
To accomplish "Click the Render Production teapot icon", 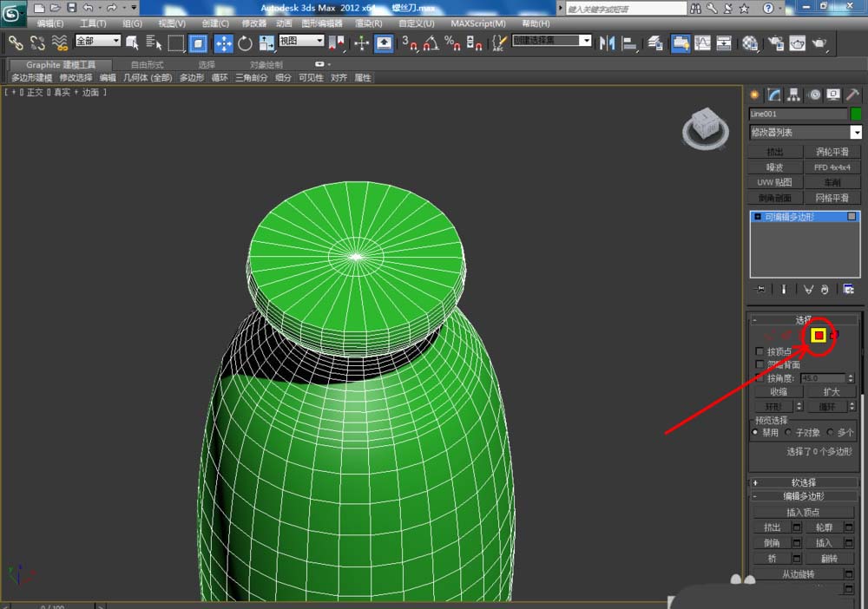I will point(819,43).
